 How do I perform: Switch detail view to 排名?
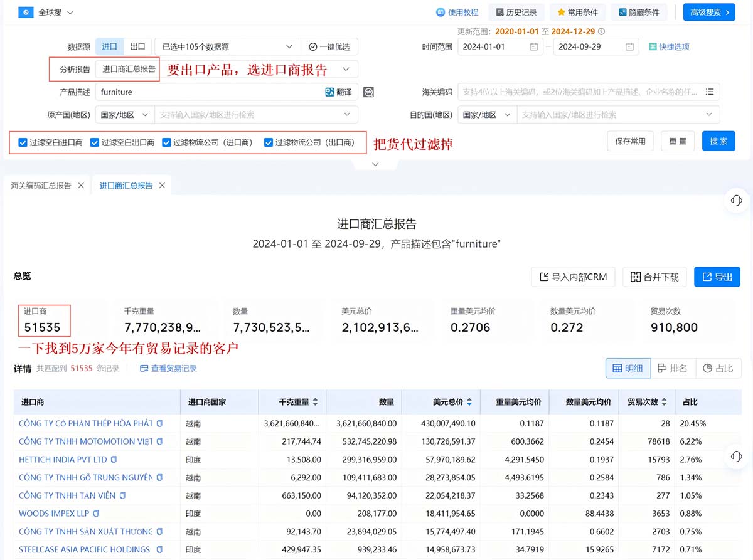click(x=673, y=368)
